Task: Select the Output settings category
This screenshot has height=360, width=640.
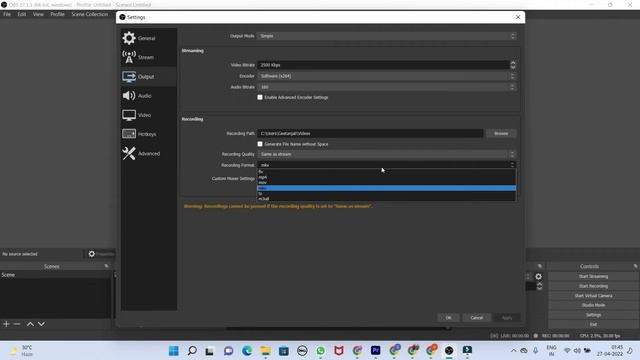Action: (149, 76)
